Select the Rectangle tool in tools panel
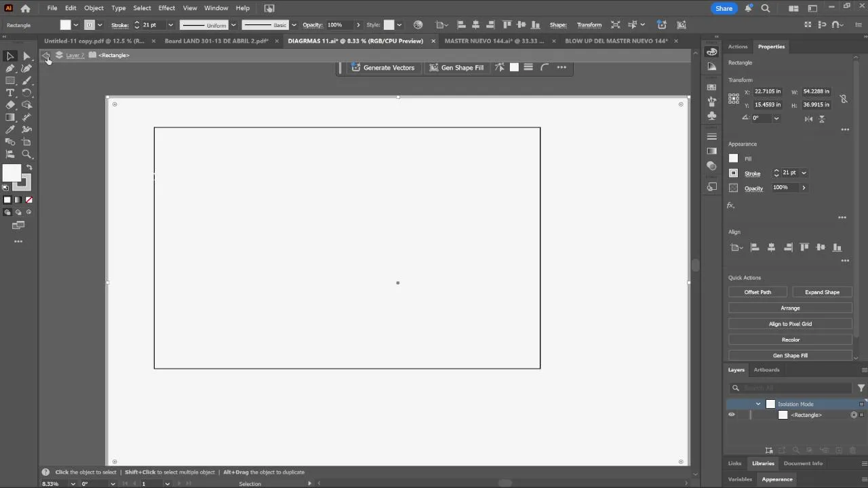 pos(10,81)
